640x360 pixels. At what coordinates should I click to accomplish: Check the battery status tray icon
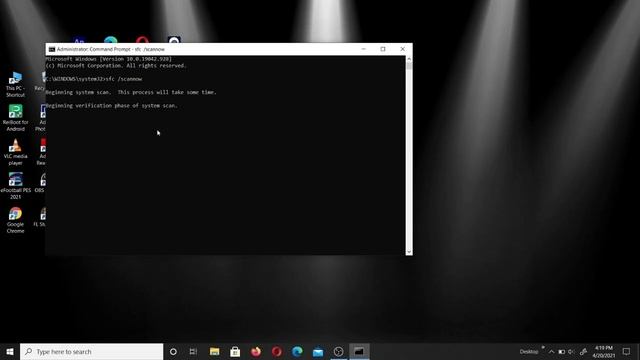[x=562, y=352]
